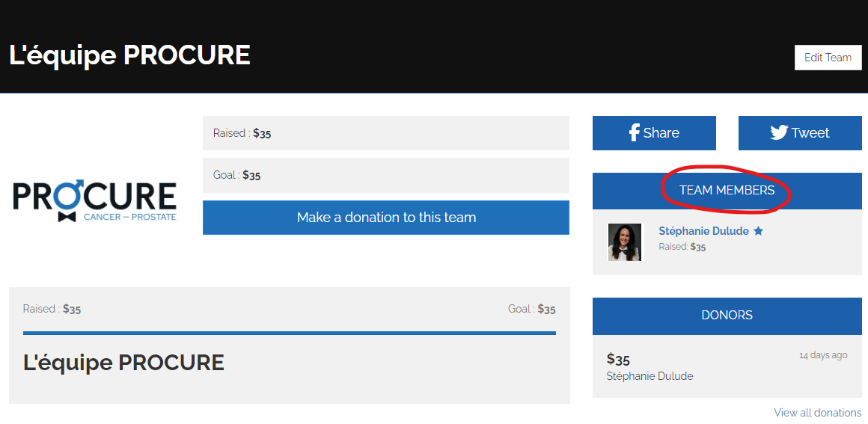Click the $35 donation amount in Donors

[x=618, y=359]
